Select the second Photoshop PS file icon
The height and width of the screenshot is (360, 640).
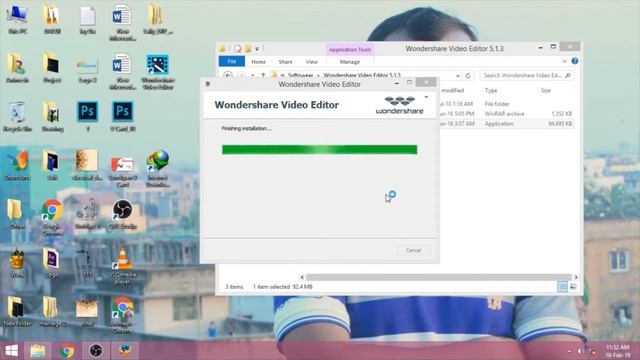pos(122,116)
